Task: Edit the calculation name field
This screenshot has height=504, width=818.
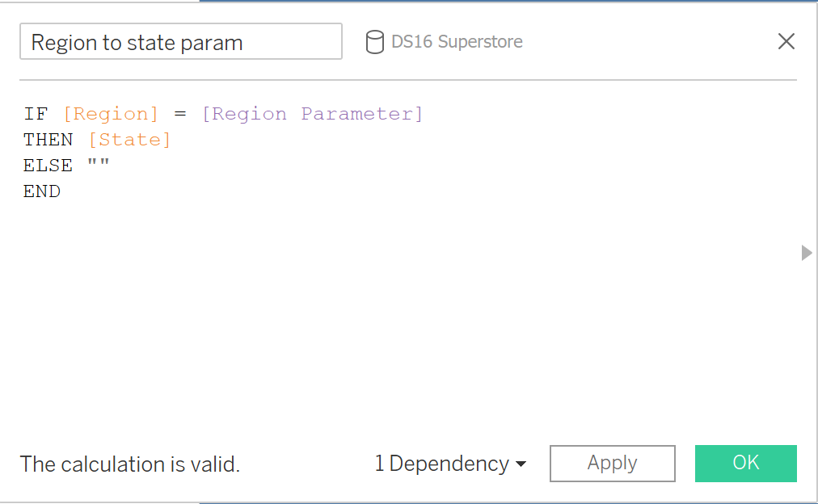Action: pos(181,41)
